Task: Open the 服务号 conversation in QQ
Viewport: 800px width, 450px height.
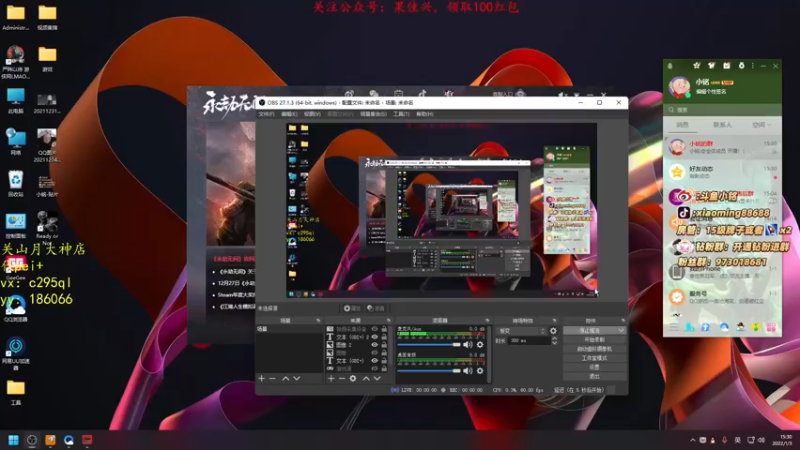Action: pos(722,297)
